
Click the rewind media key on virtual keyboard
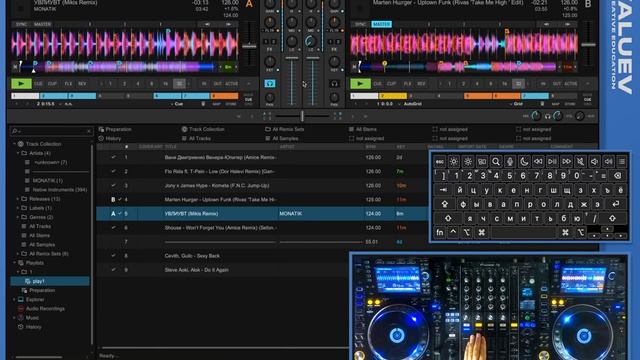pyautogui.click(x=538, y=162)
